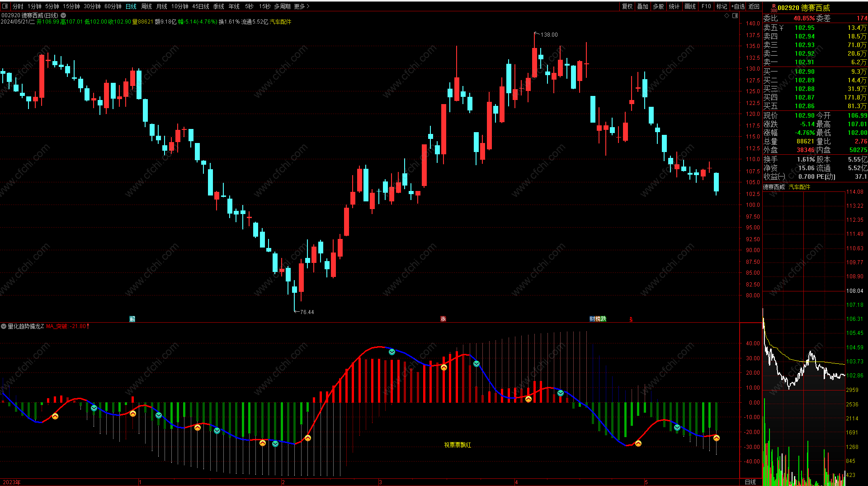
Task: Switch to the 1分钟 period
Action: pyautogui.click(x=35, y=6)
